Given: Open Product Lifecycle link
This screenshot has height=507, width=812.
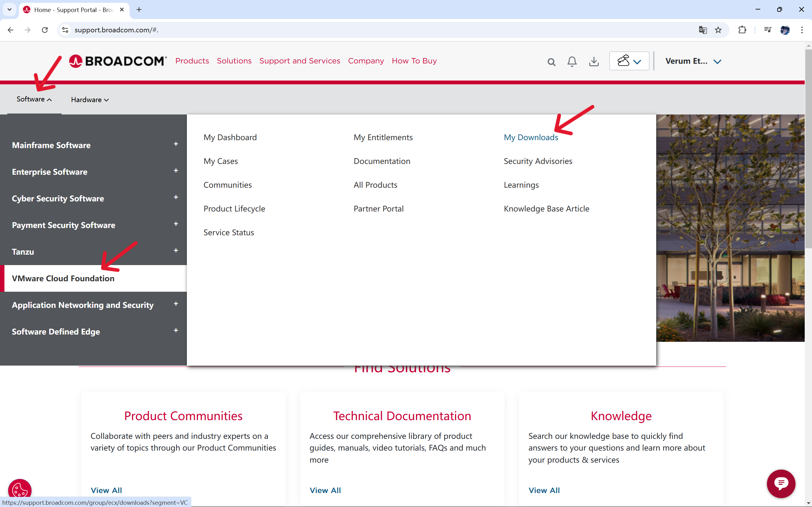Looking at the screenshot, I should pos(234,209).
